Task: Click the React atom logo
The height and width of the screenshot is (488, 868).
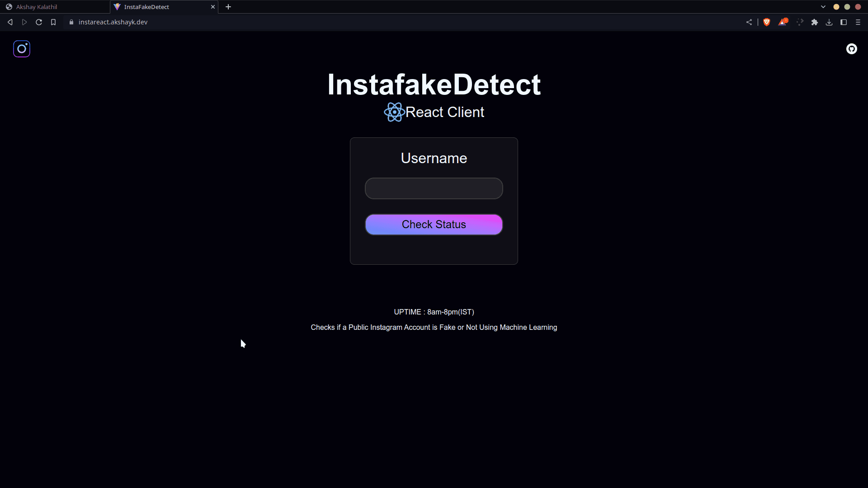Action: [394, 112]
